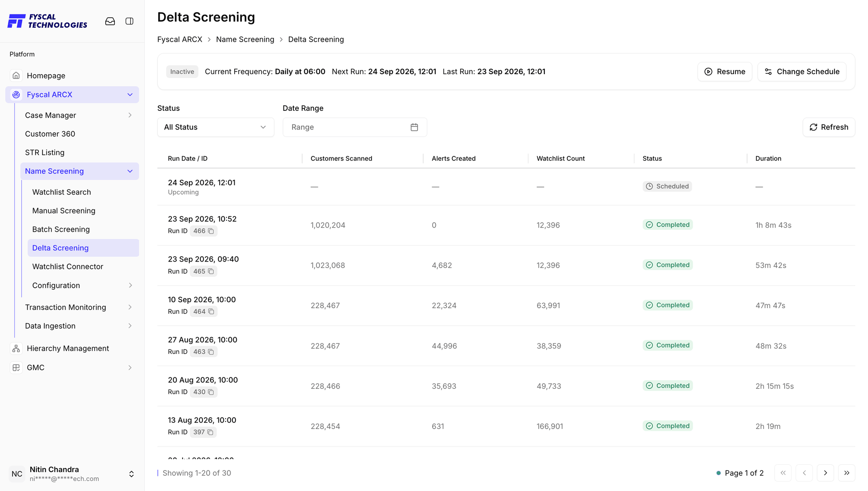Click the Change Schedule button
This screenshot has width=868, height=491.
[802, 72]
